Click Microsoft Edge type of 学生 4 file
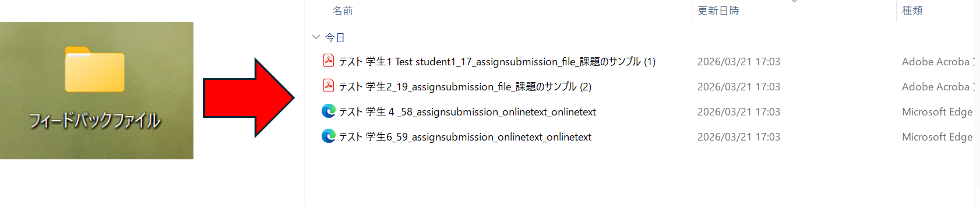 (937, 112)
